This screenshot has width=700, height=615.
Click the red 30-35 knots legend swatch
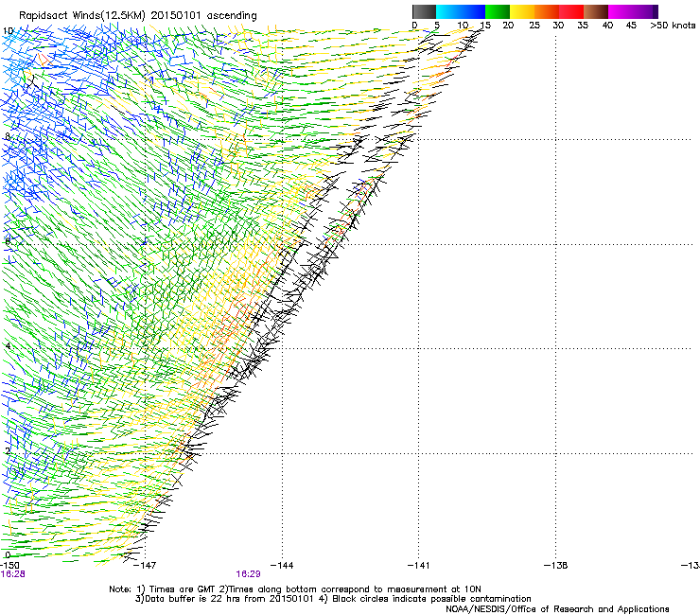point(571,11)
